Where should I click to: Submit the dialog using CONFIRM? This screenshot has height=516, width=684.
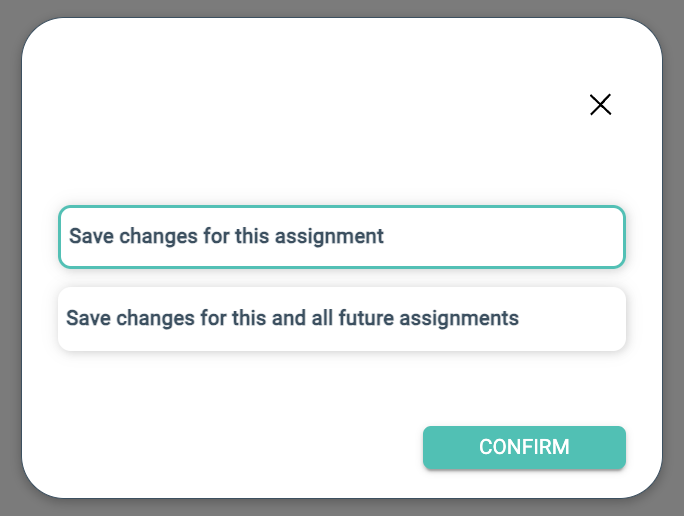coord(524,447)
